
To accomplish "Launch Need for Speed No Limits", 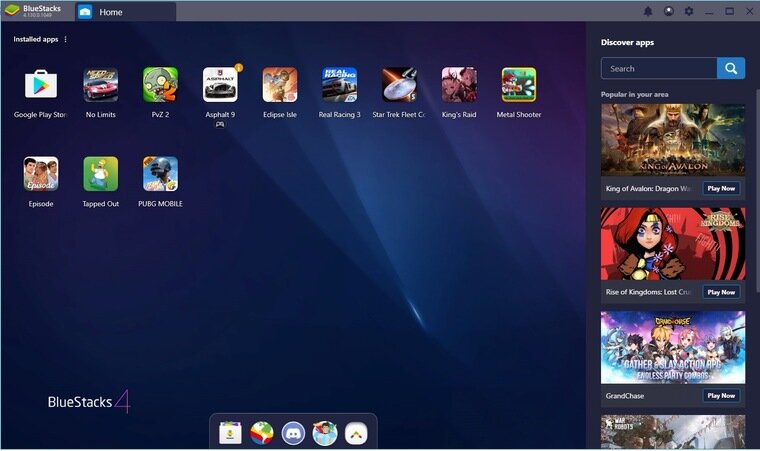I will (x=100, y=85).
